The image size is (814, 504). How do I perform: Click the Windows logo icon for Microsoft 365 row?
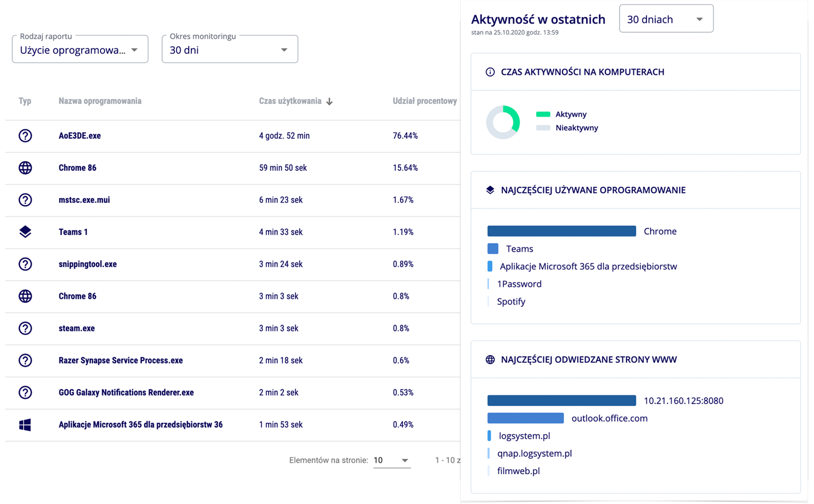click(25, 425)
